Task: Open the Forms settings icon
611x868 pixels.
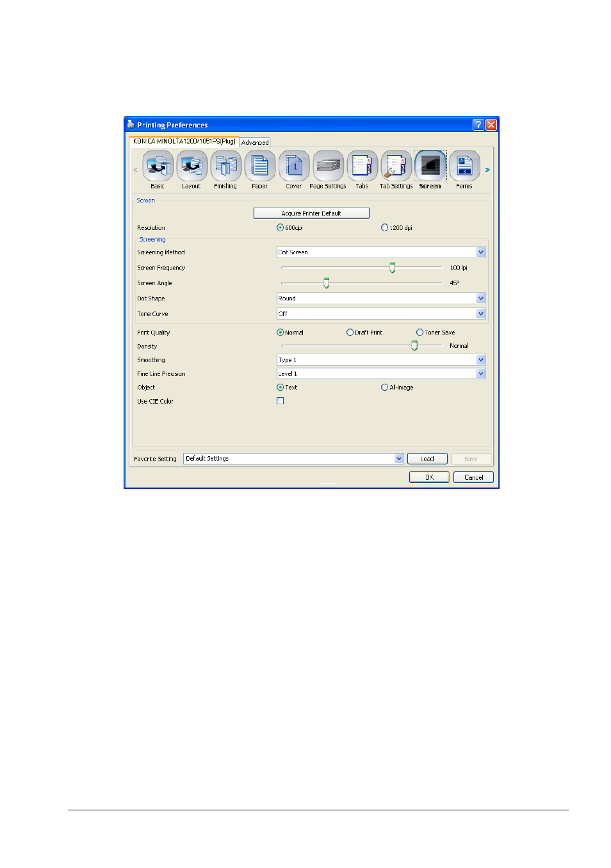Action: pos(464,166)
